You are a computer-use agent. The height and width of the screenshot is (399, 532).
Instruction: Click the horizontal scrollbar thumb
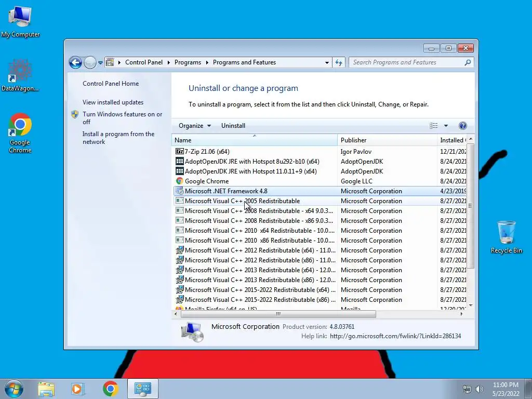click(x=278, y=314)
